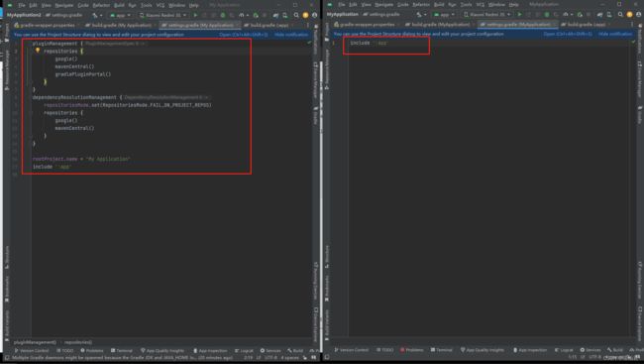Click Make Project hammer icon in left window
The height and width of the screenshot is (364, 644).
tap(95, 15)
